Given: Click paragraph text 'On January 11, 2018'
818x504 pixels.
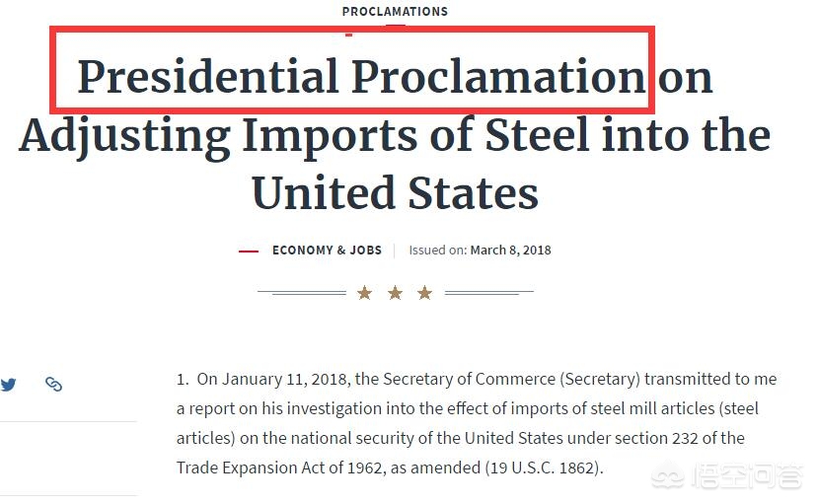Looking at the screenshot, I should tap(271, 379).
